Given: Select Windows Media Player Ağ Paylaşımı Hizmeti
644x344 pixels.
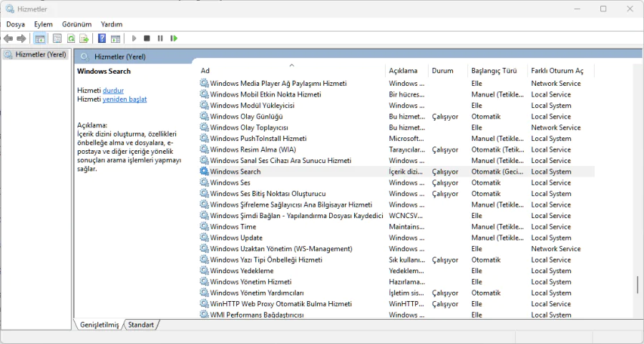Looking at the screenshot, I should [278, 84].
